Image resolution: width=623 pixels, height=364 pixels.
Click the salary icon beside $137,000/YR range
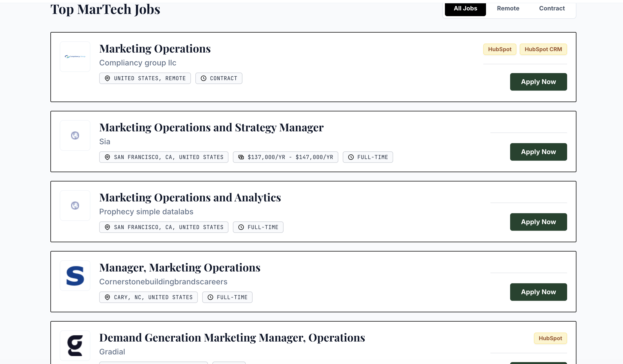coord(241,157)
